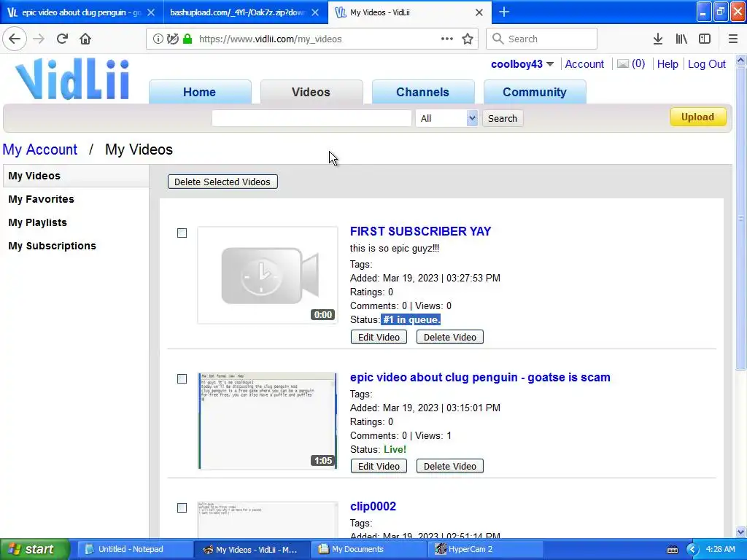Click the Log Out link
Screen dimensions: 747x560
706,64
